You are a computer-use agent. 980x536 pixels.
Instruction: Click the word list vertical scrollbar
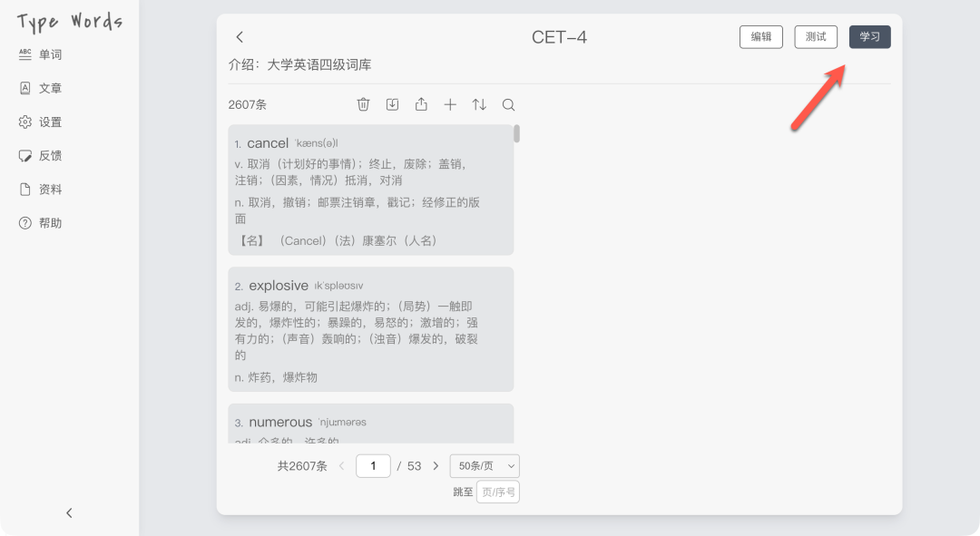(516, 134)
